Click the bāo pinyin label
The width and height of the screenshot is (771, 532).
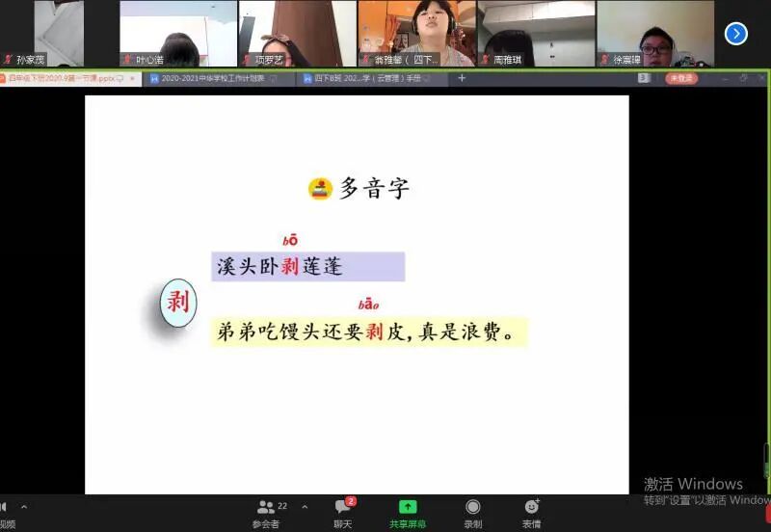[368, 305]
